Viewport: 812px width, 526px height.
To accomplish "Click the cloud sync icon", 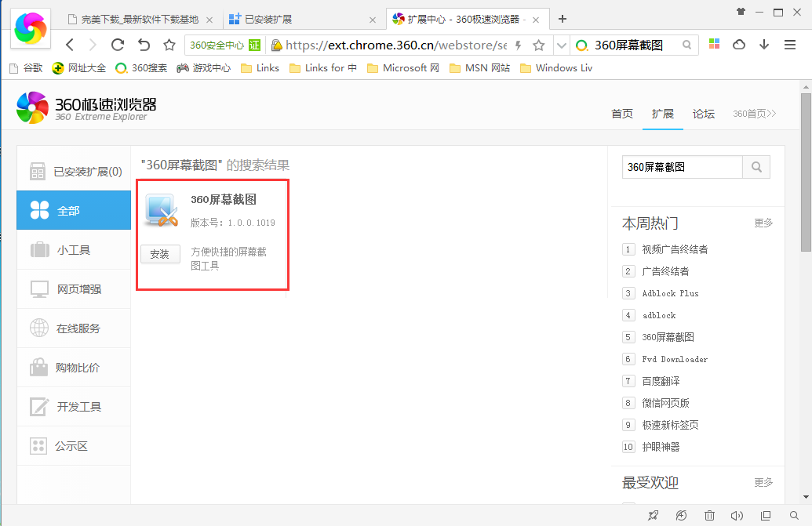I will point(739,45).
